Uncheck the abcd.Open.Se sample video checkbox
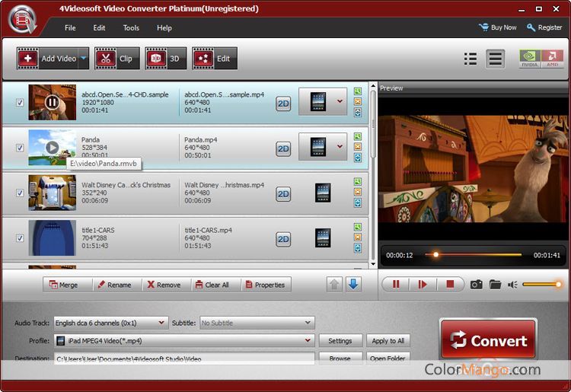The image size is (571, 392). [x=20, y=103]
